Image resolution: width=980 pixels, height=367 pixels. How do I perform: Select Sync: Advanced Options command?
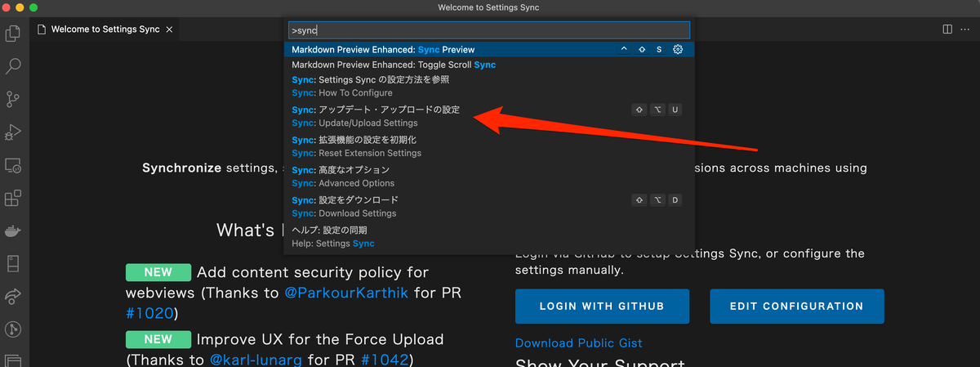489,177
